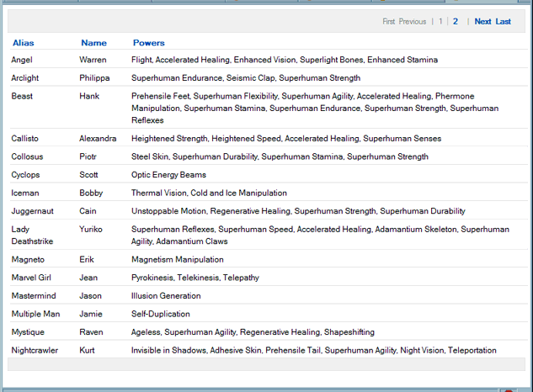Click the name Cain
533x392 pixels.
click(88, 211)
